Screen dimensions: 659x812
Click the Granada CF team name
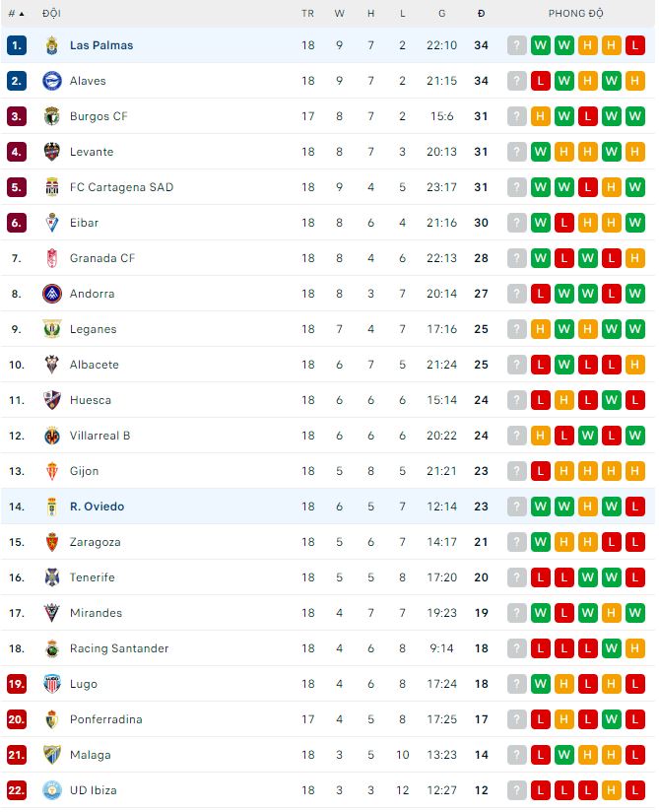click(x=102, y=258)
